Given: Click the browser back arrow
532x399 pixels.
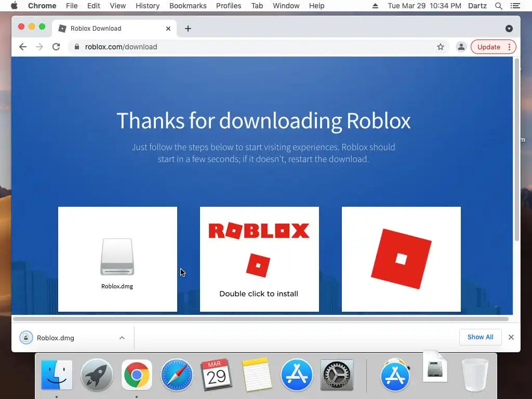Looking at the screenshot, I should (23, 47).
